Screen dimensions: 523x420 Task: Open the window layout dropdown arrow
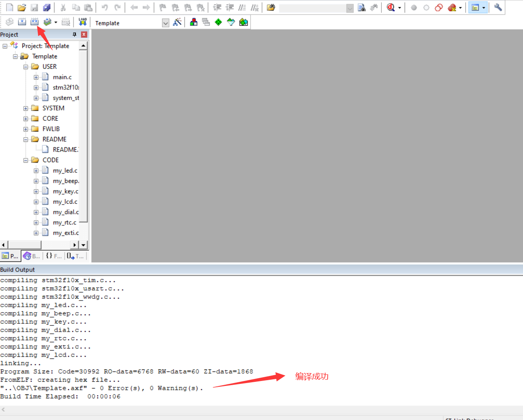[x=484, y=7]
